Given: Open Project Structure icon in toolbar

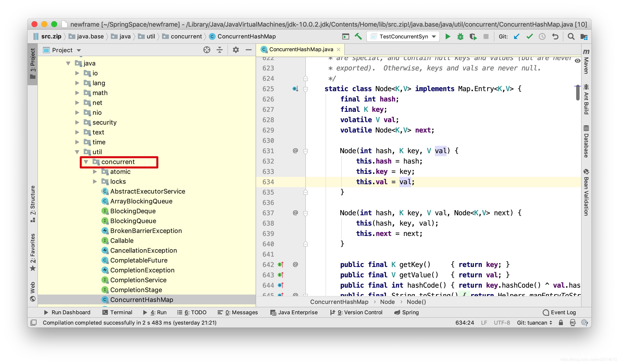Looking at the screenshot, I should tap(584, 36).
